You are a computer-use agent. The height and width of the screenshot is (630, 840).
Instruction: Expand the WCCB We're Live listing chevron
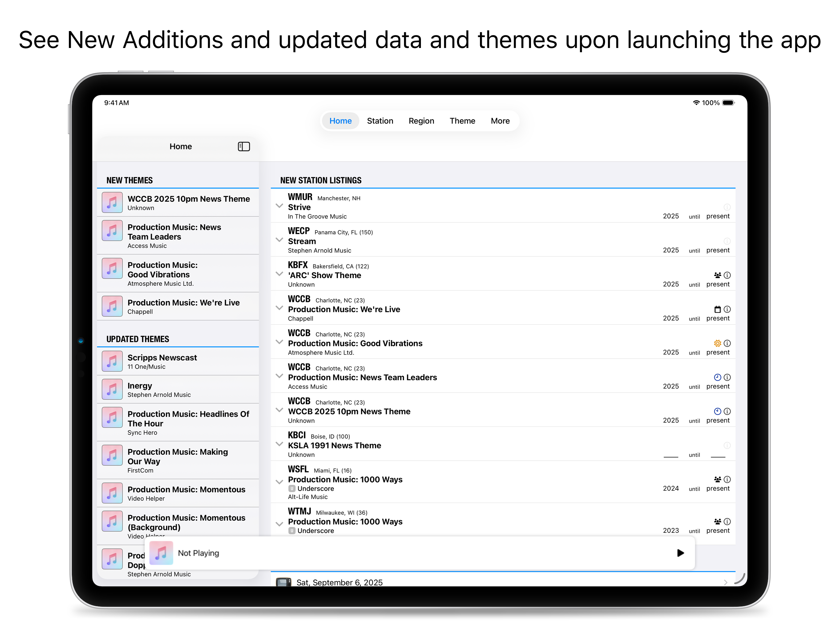pos(279,308)
